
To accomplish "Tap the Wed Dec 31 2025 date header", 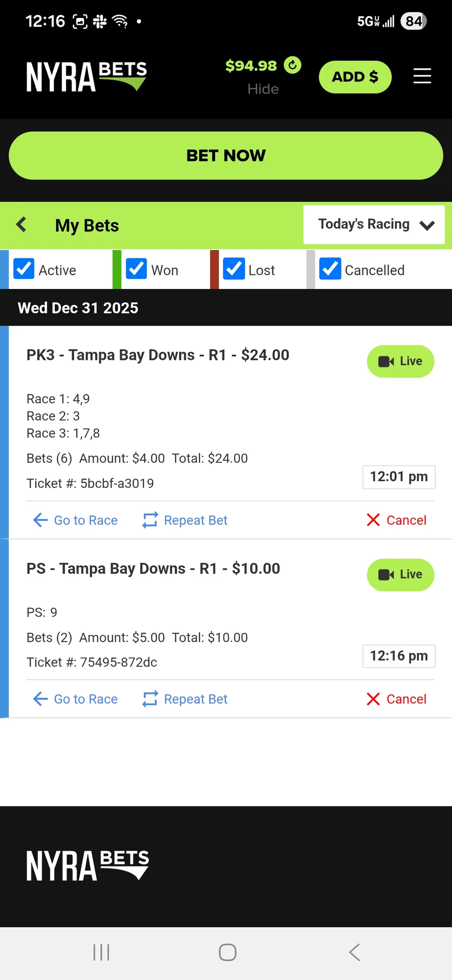I will coord(77,308).
